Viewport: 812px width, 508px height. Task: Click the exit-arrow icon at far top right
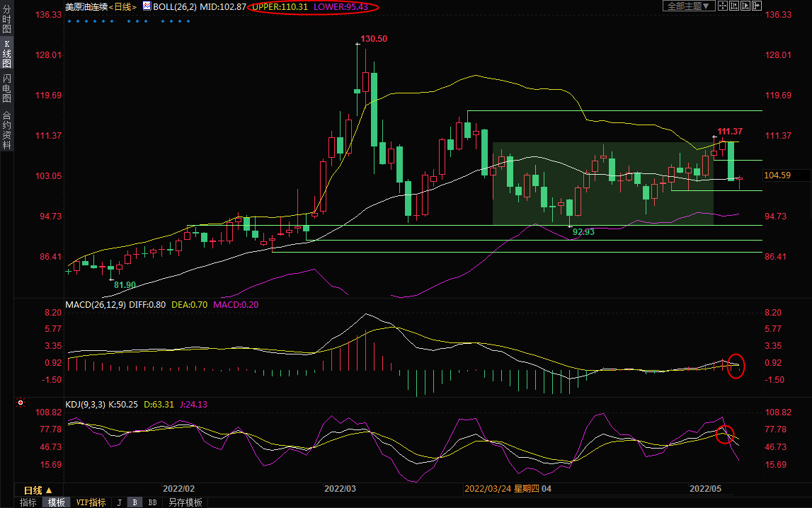click(756, 6)
